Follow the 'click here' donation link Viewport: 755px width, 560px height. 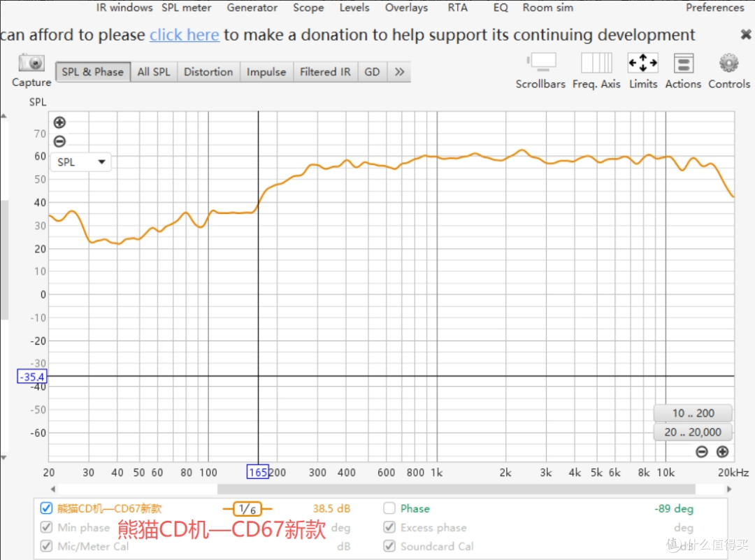185,35
